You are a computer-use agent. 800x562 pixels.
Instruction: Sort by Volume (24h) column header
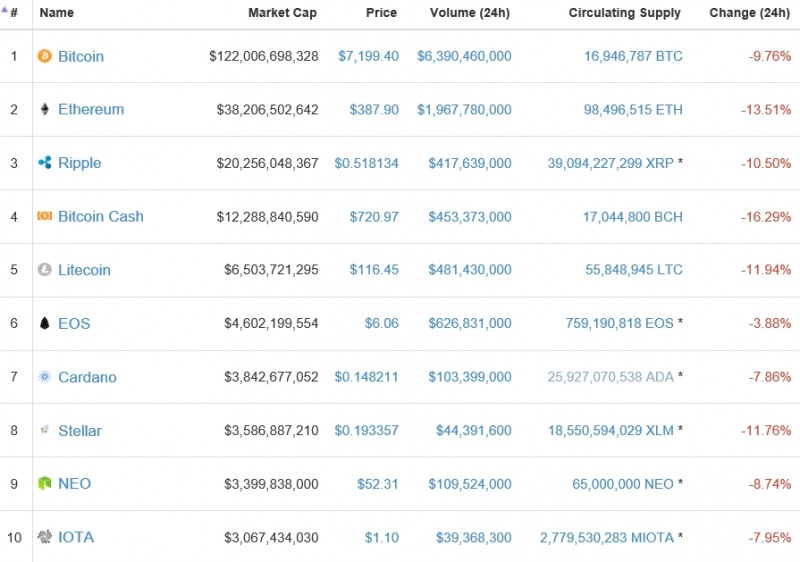click(x=470, y=13)
